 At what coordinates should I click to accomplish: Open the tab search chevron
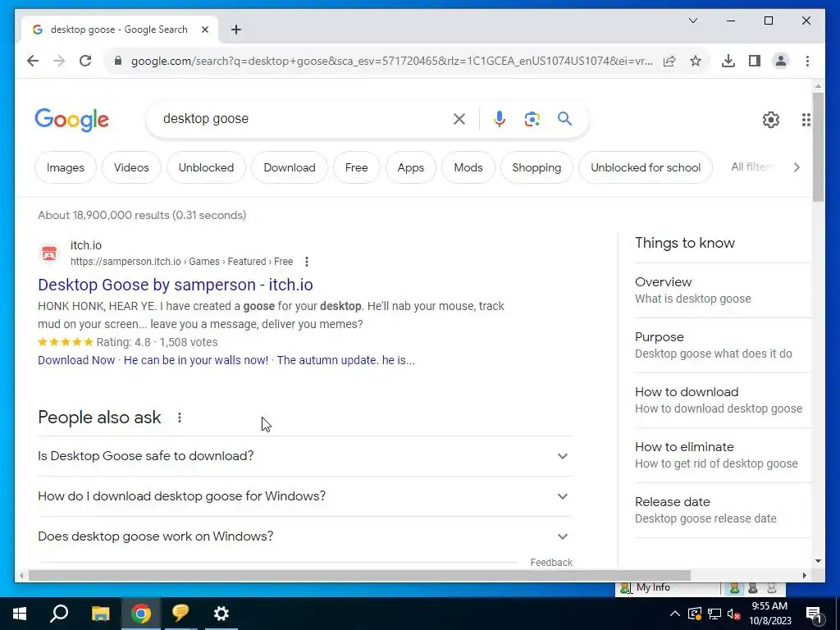pos(692,21)
